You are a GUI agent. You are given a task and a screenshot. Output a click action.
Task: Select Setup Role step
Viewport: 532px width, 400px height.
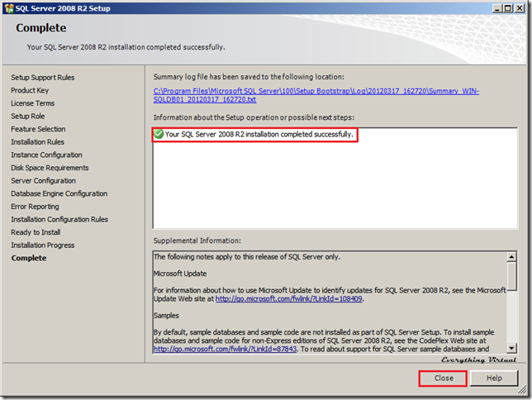28,117
